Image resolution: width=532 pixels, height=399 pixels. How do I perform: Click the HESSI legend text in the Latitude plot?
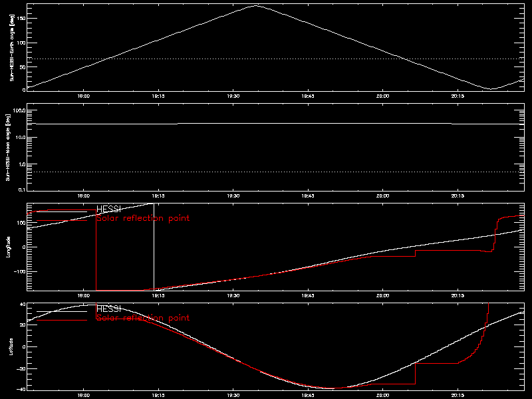[108, 309]
